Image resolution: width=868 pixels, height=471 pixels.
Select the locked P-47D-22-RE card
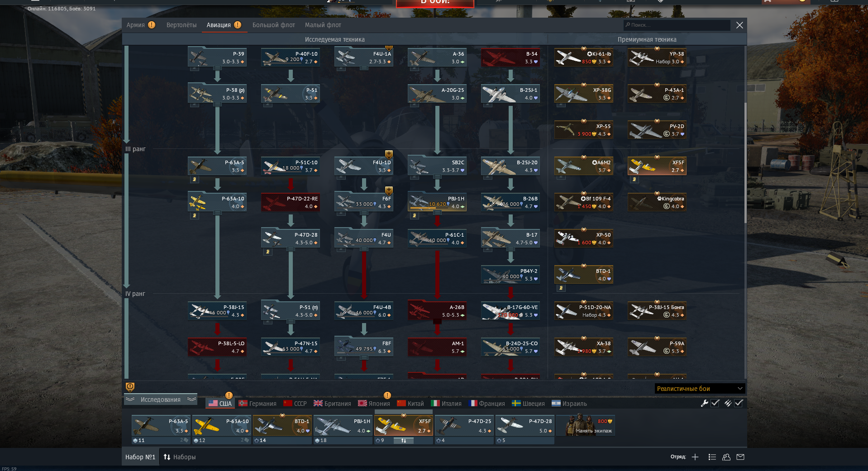291,202
